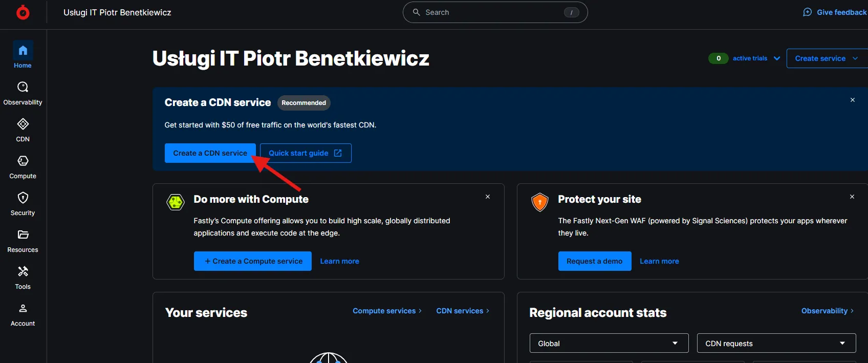Open the Resources folder icon

point(23,234)
